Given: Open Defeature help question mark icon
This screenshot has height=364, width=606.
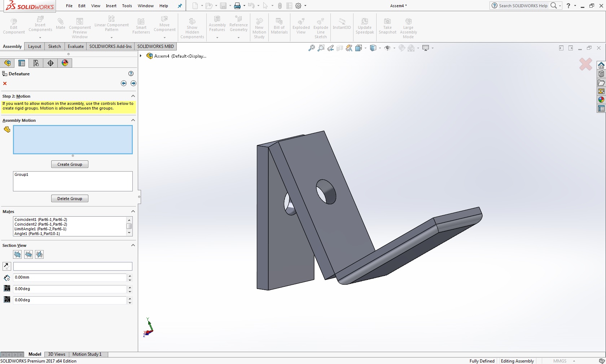Looking at the screenshot, I should click(x=131, y=74).
